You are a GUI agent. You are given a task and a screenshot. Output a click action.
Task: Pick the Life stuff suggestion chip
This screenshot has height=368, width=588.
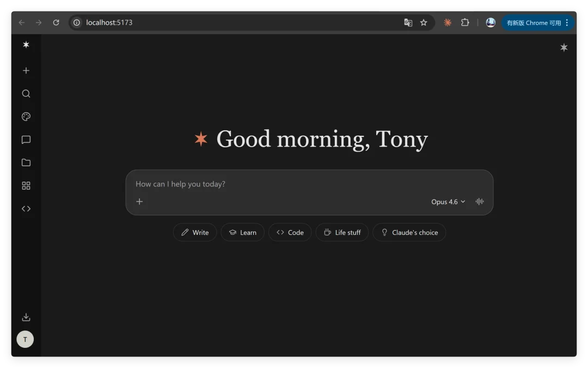[x=342, y=232]
